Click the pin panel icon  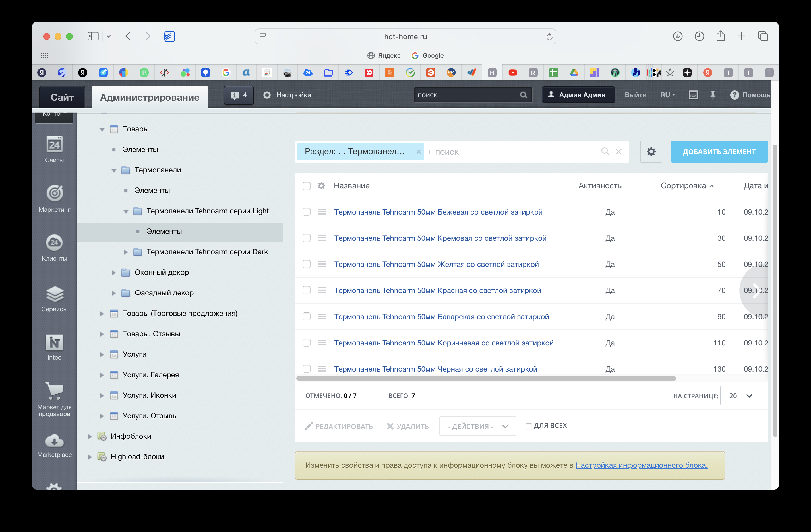pos(713,95)
